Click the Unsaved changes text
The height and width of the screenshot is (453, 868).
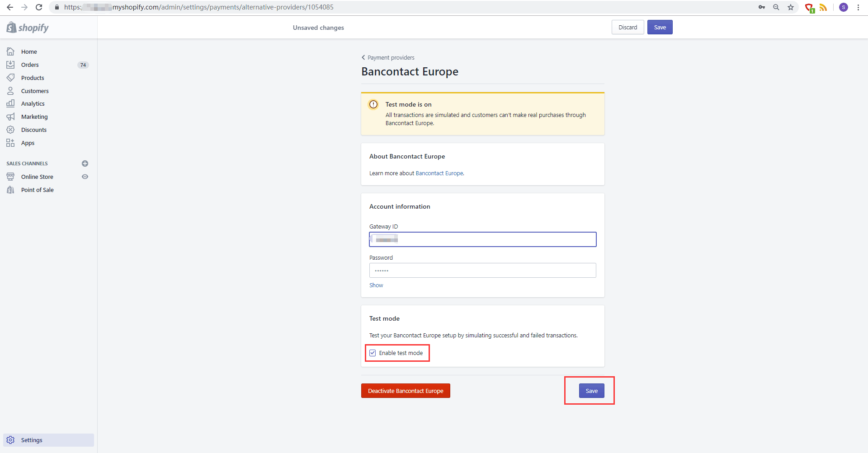[x=318, y=28]
